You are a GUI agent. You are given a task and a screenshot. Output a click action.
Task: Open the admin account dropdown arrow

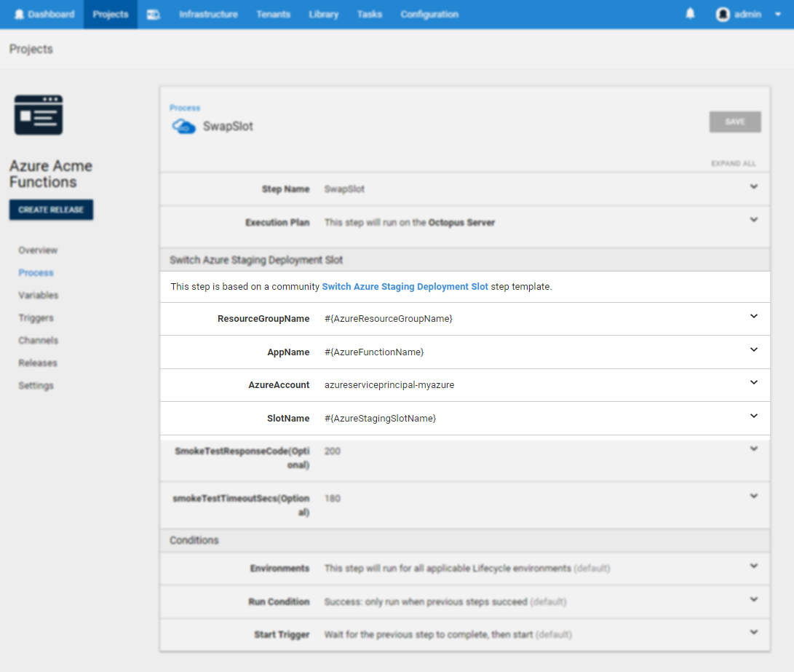778,15
